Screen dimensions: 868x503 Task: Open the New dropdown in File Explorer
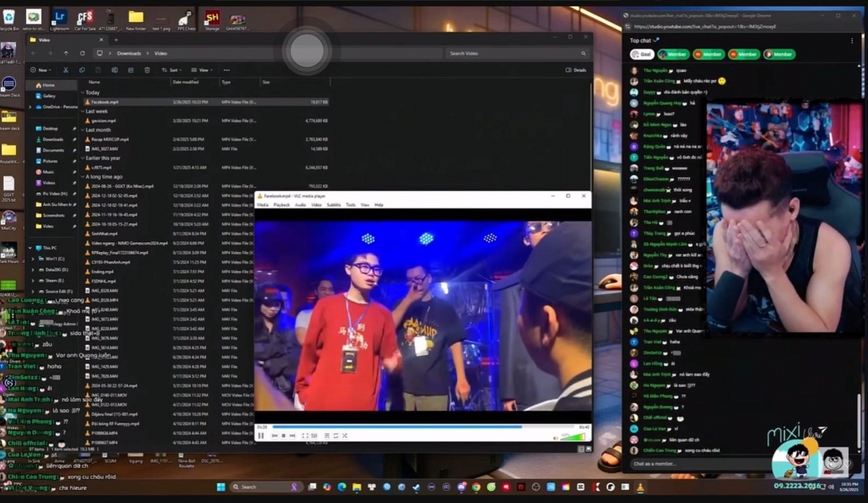click(x=41, y=70)
